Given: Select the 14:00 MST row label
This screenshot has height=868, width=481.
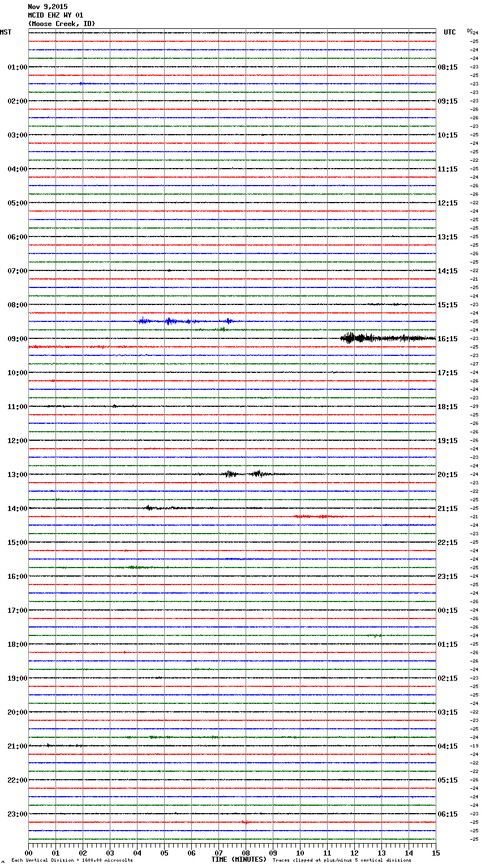Looking at the screenshot, I should [x=18, y=509].
